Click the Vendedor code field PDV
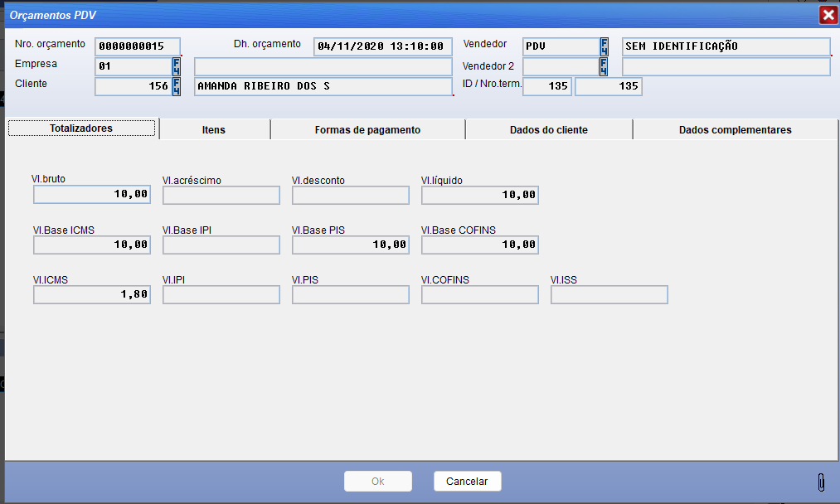 (x=561, y=46)
